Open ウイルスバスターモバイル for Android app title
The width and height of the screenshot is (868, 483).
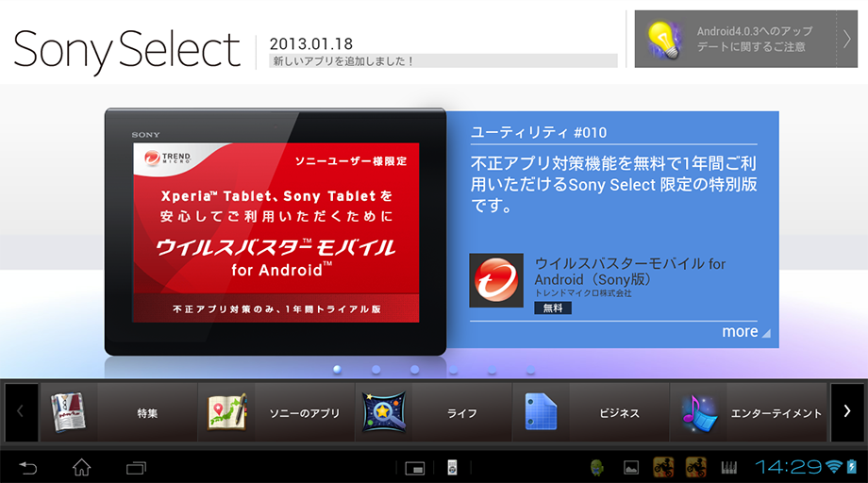[630, 271]
